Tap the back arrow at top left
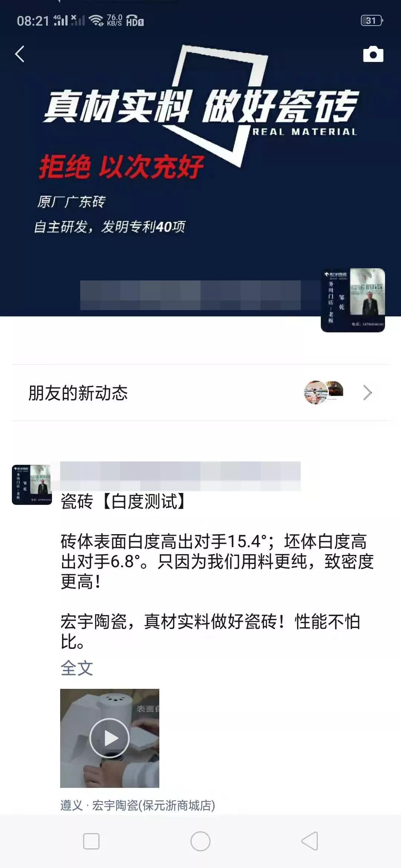Viewport: 401px width, 868px height. [20, 54]
